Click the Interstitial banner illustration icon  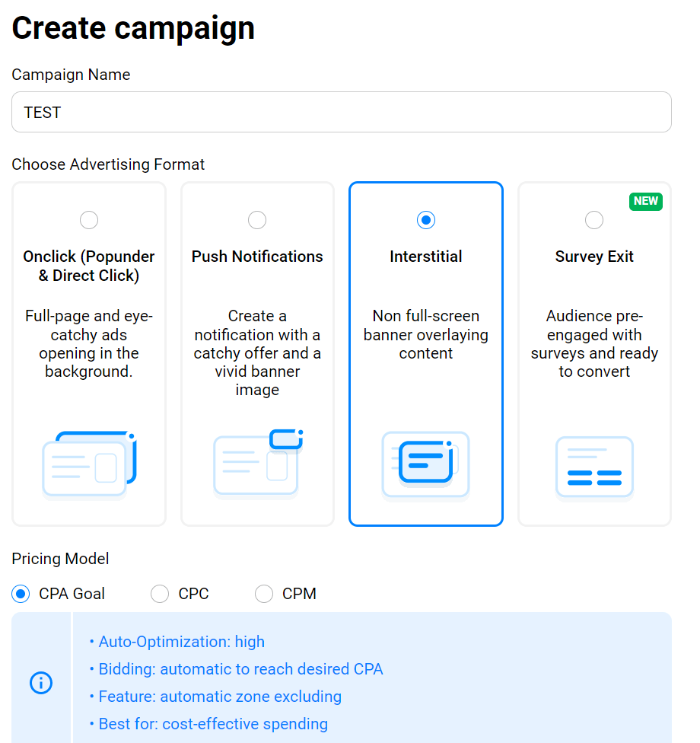point(426,466)
